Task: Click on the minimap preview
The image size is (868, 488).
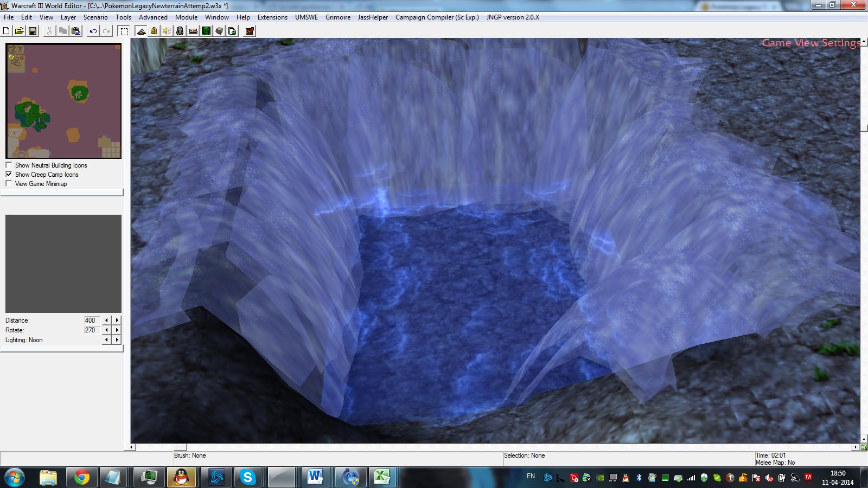Action: (63, 101)
